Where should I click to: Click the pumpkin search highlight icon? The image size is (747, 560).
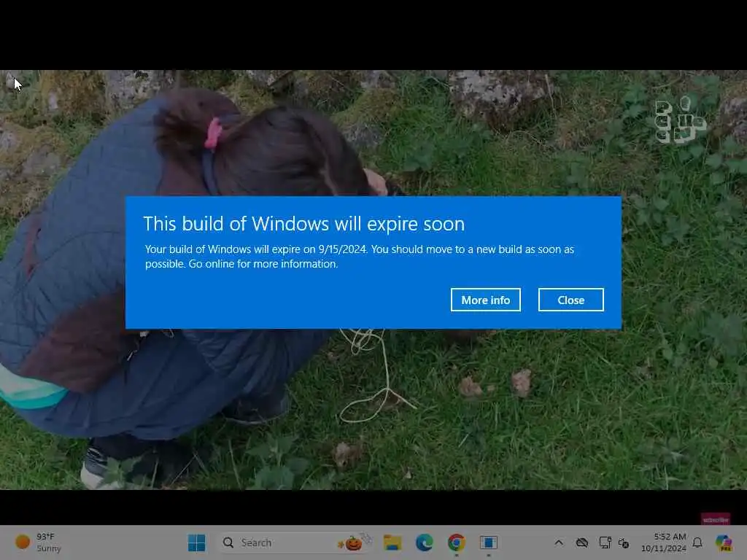click(x=354, y=542)
